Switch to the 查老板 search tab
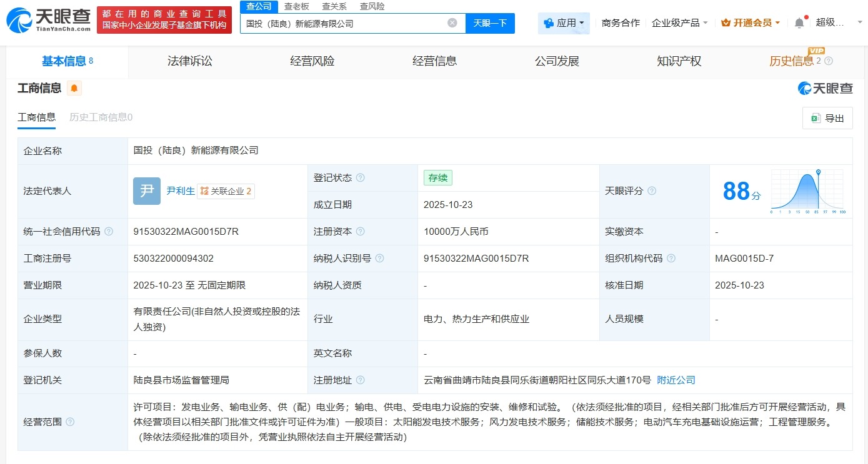 [295, 6]
